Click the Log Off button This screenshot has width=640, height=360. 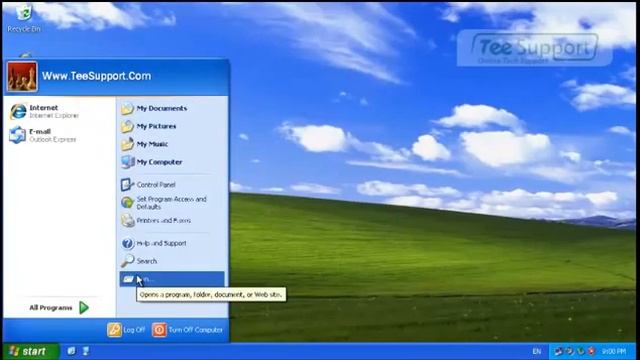pos(126,330)
